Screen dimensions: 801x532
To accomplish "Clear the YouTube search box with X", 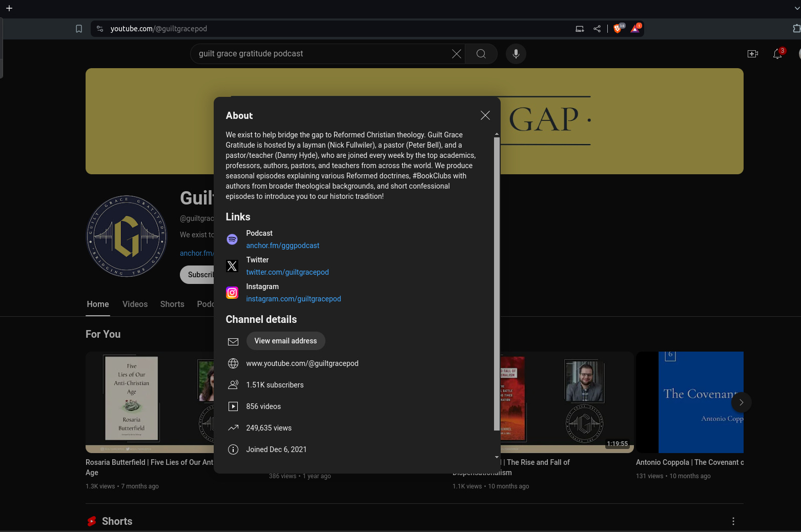I will (456, 54).
